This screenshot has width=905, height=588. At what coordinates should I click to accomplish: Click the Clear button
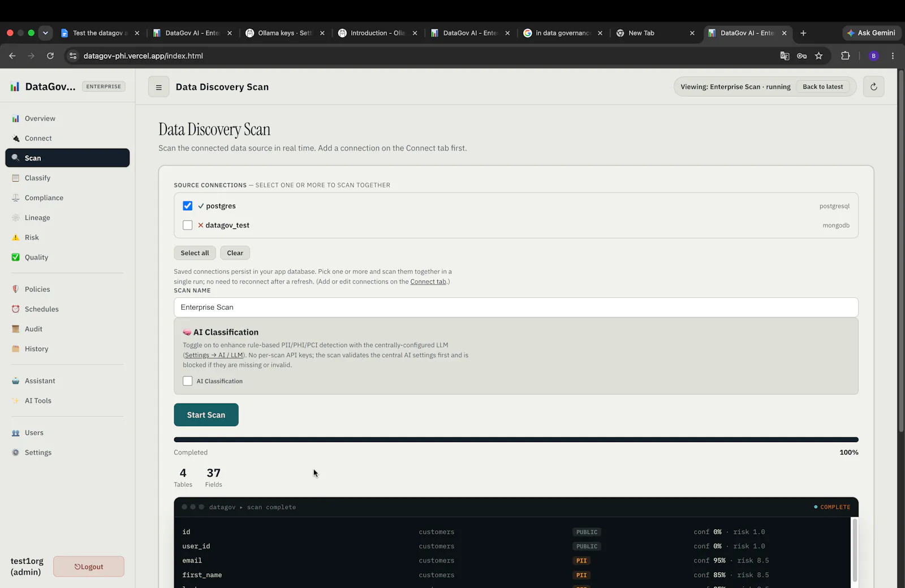pyautogui.click(x=235, y=253)
